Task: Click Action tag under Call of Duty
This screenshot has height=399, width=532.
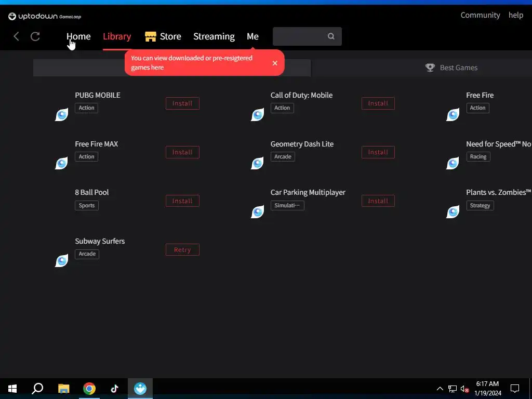Action: point(282,108)
